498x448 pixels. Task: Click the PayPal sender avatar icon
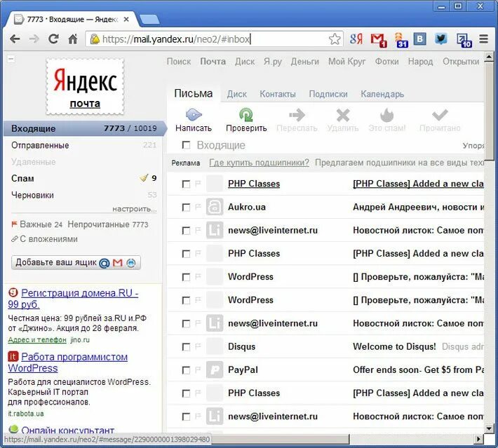coord(215,369)
